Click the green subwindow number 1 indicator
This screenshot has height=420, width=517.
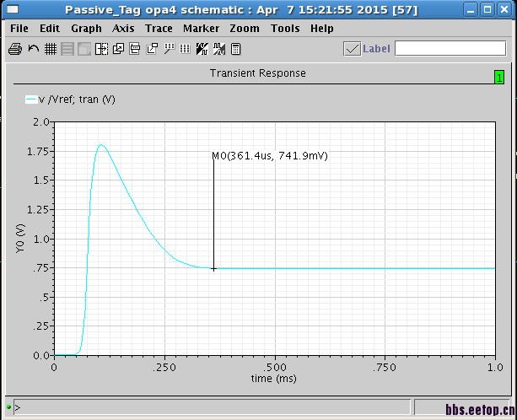499,78
